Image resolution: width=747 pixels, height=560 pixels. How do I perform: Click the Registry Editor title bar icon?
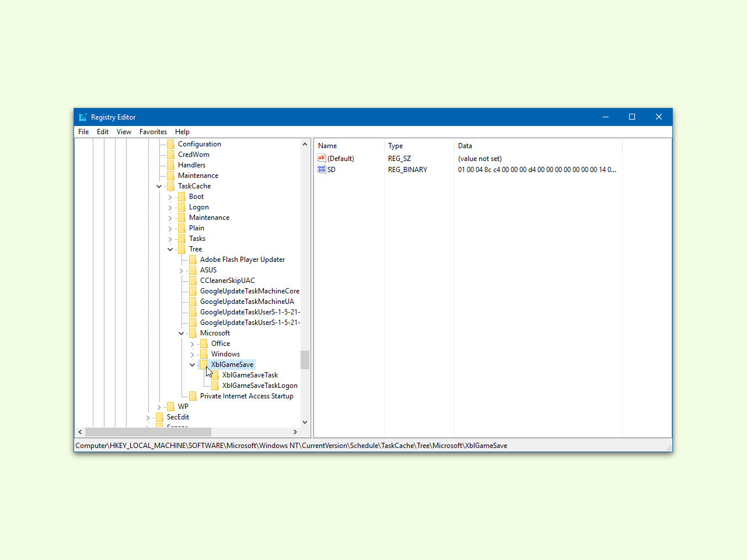(x=83, y=117)
